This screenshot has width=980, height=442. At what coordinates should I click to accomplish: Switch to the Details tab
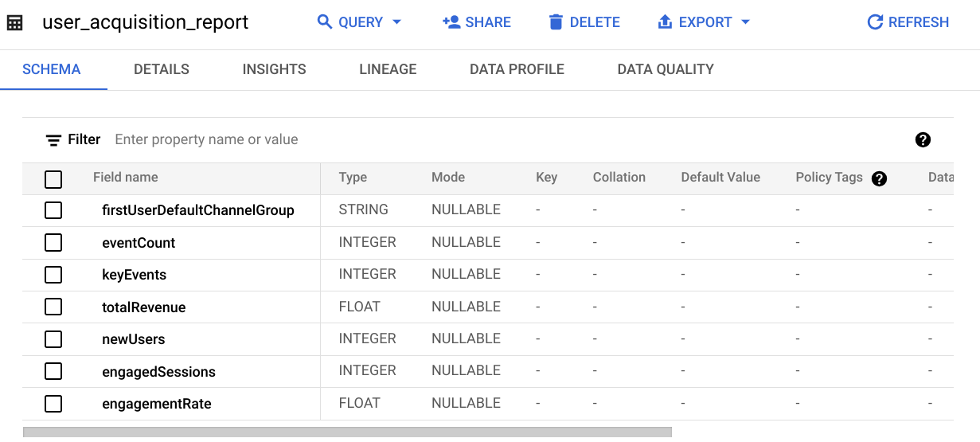(162, 69)
